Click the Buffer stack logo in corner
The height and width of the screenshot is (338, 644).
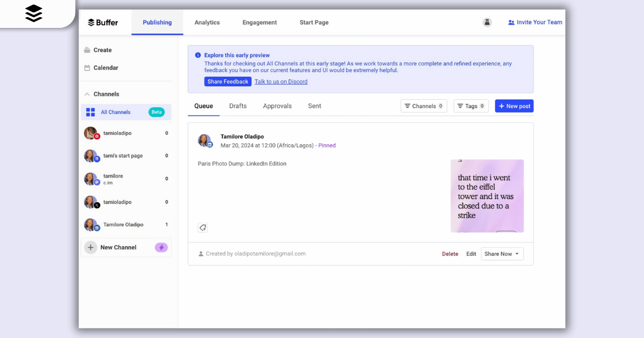pyautogui.click(x=34, y=13)
